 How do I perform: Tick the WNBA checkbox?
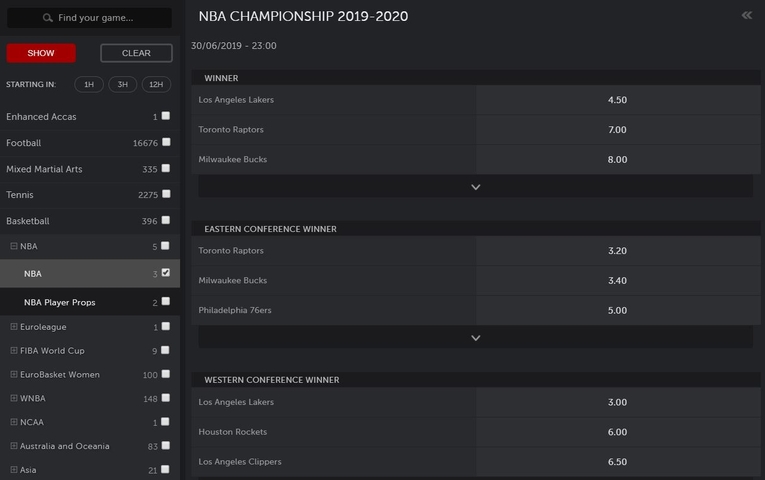pos(166,398)
